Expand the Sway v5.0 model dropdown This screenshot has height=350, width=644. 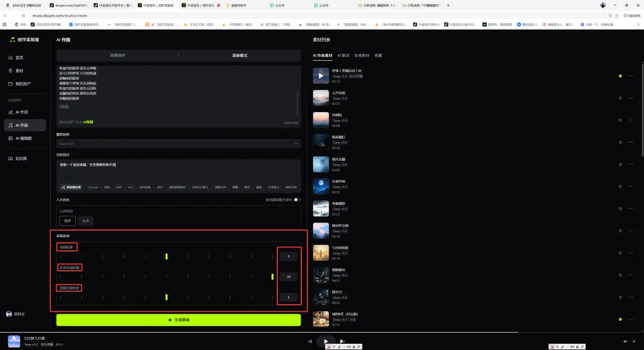[x=178, y=144]
